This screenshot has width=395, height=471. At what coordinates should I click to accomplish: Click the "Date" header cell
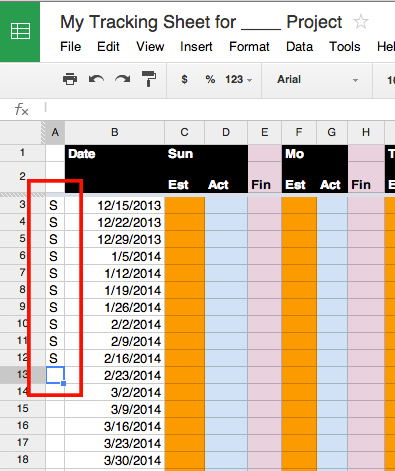click(115, 154)
